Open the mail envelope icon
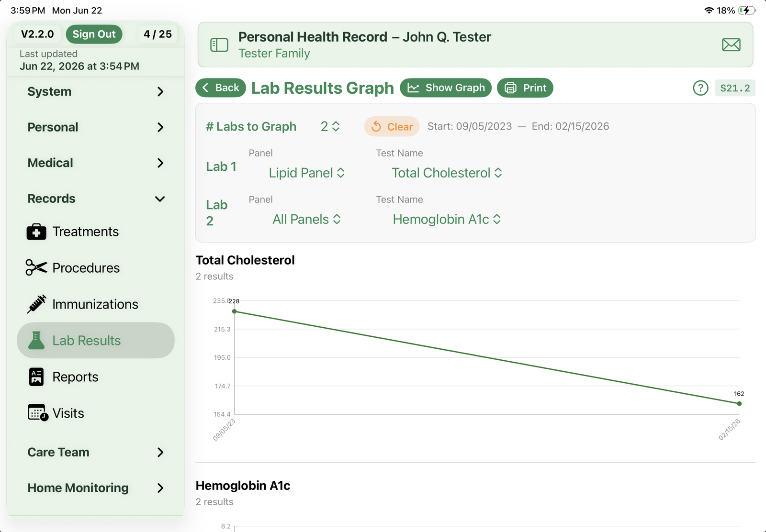 tap(731, 45)
